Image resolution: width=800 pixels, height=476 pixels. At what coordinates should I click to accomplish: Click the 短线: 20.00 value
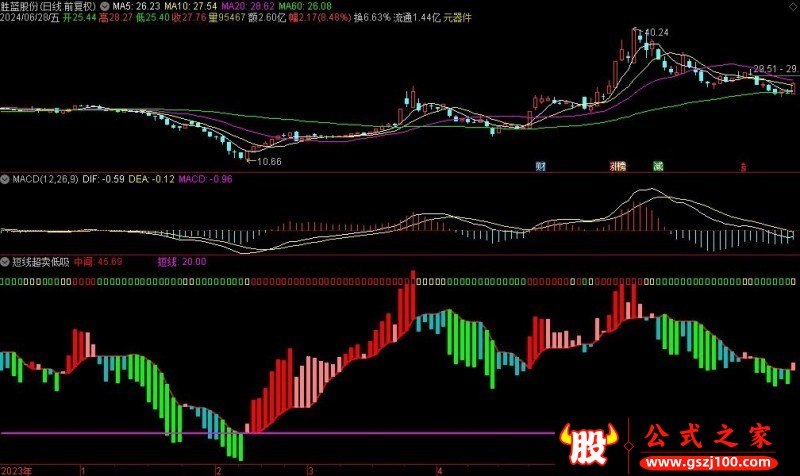point(182,262)
